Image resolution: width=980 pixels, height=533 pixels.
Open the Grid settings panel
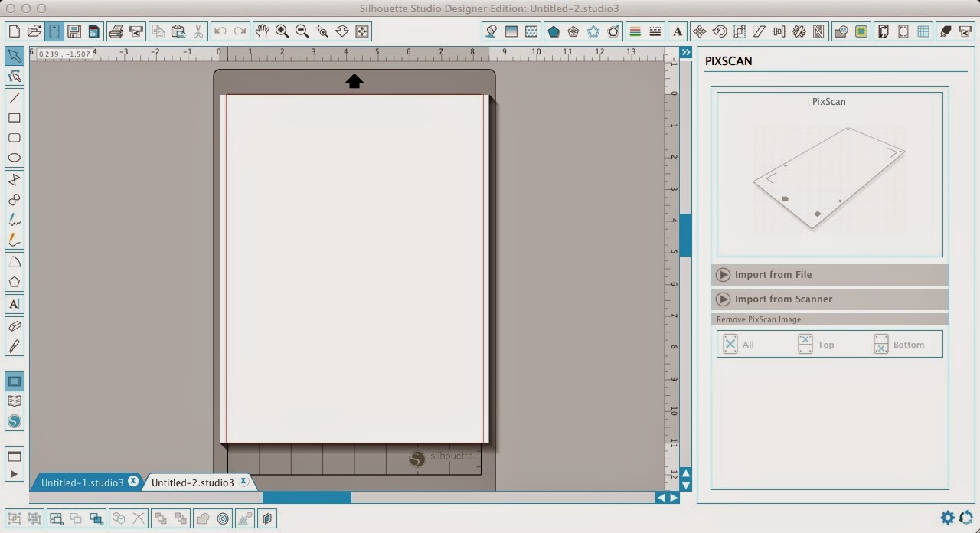tap(923, 31)
